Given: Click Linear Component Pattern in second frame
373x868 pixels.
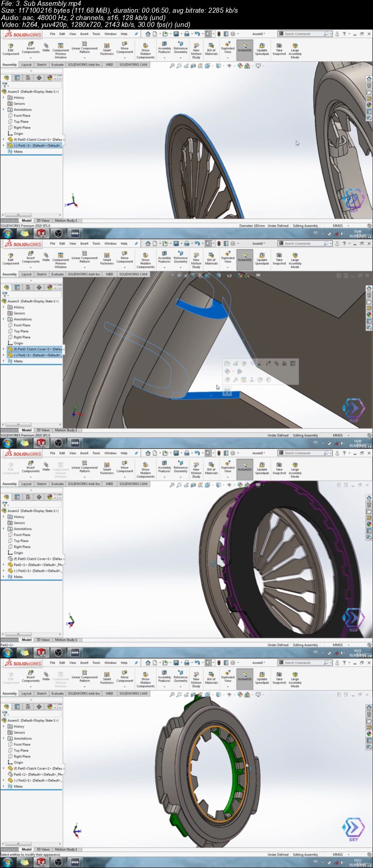Looking at the screenshot, I should [85, 258].
